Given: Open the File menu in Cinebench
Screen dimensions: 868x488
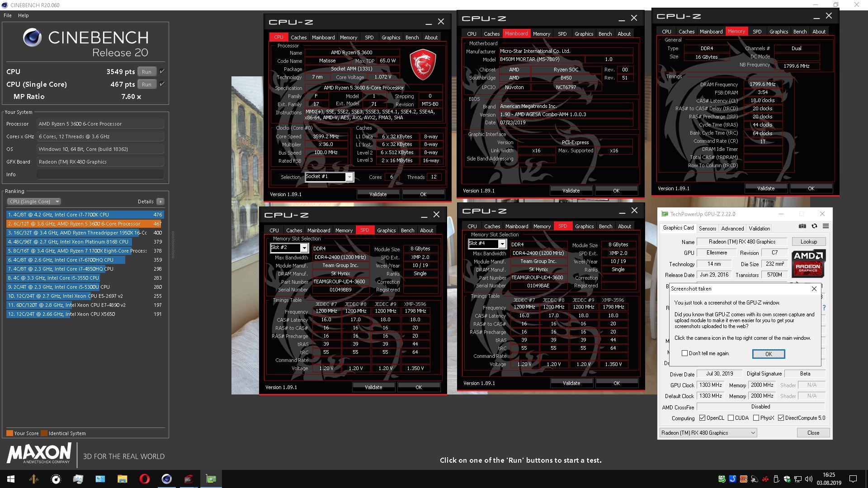Looking at the screenshot, I should pos(8,15).
